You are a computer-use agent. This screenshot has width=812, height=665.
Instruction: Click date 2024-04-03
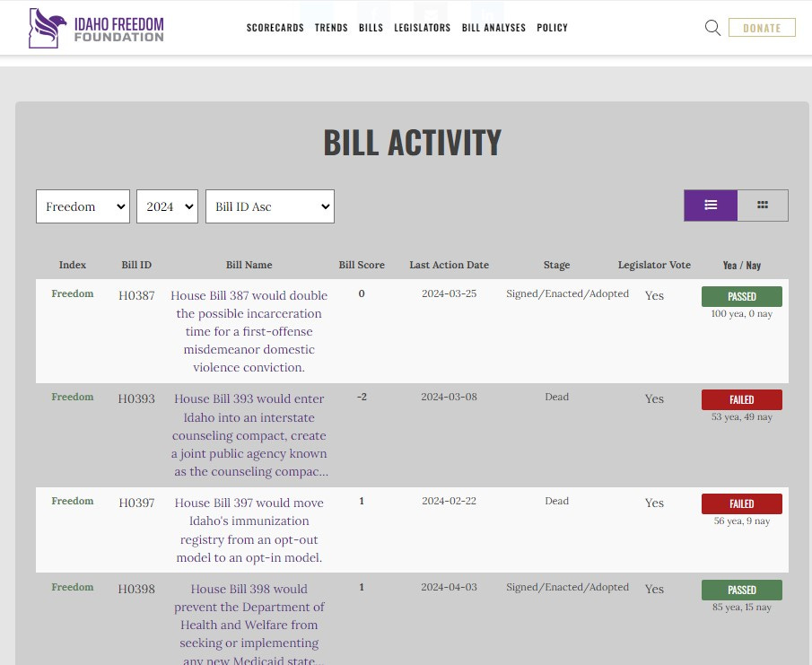click(449, 587)
